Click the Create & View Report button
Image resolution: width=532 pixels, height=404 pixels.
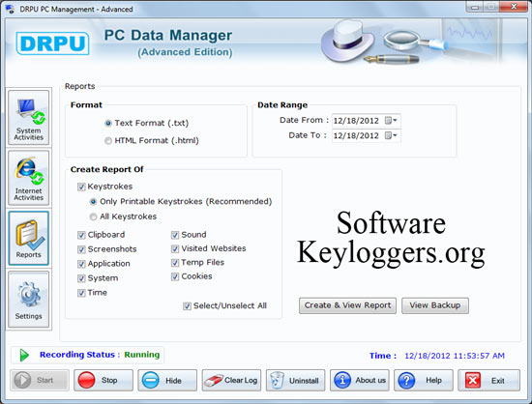coord(347,305)
